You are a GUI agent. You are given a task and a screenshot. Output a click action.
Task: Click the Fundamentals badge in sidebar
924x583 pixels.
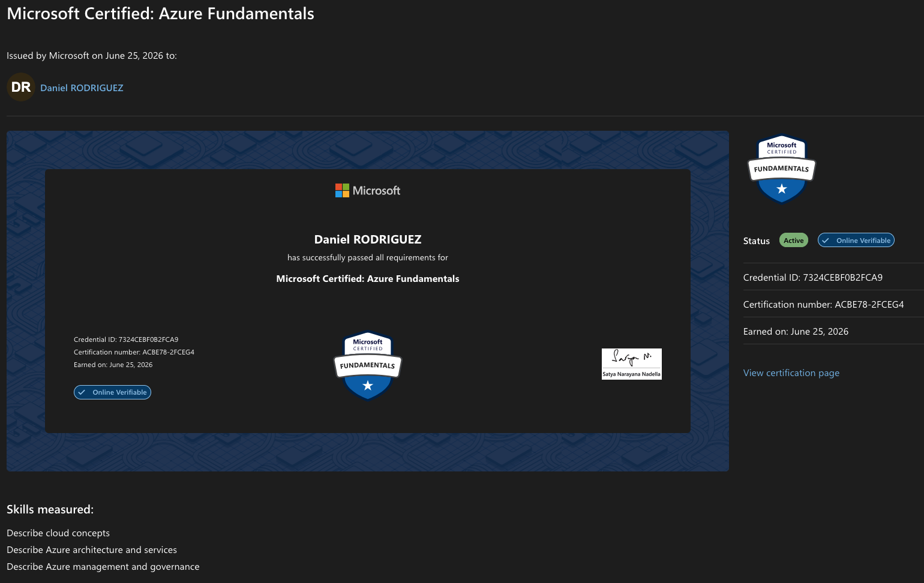point(781,169)
